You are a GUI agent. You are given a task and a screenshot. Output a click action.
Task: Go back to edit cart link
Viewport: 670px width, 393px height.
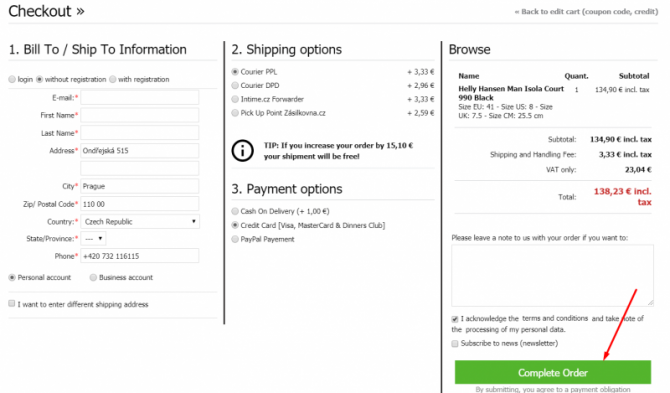(x=586, y=12)
